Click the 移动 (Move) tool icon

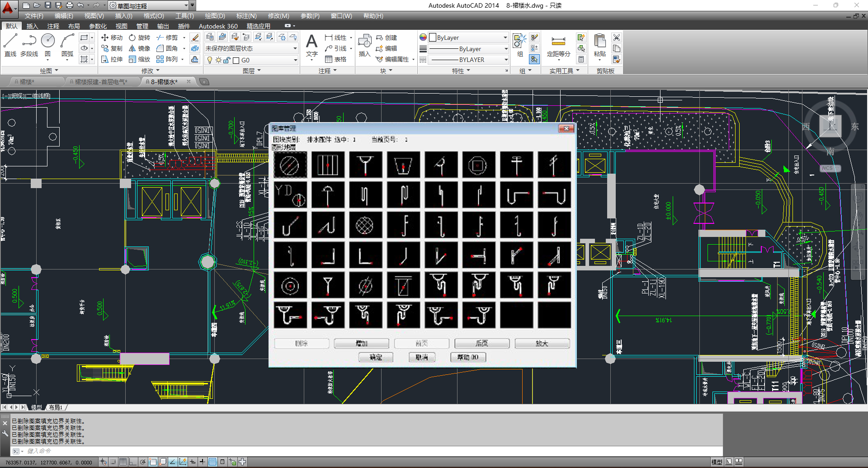click(105, 38)
